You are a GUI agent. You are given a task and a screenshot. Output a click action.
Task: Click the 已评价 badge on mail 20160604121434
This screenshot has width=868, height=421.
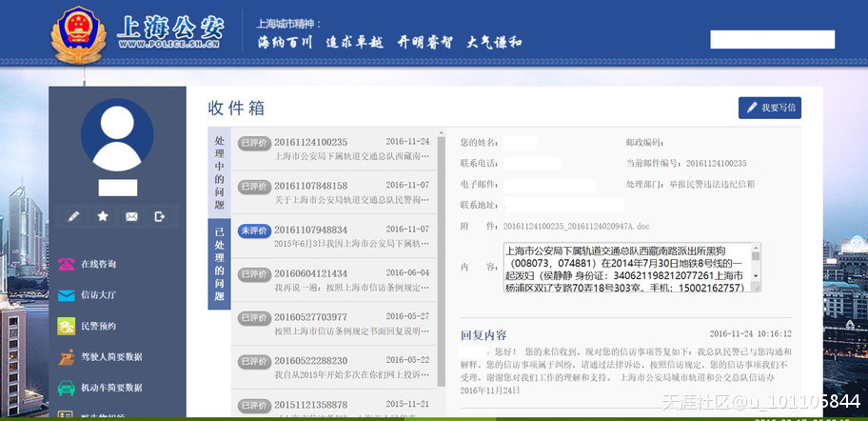255,274
